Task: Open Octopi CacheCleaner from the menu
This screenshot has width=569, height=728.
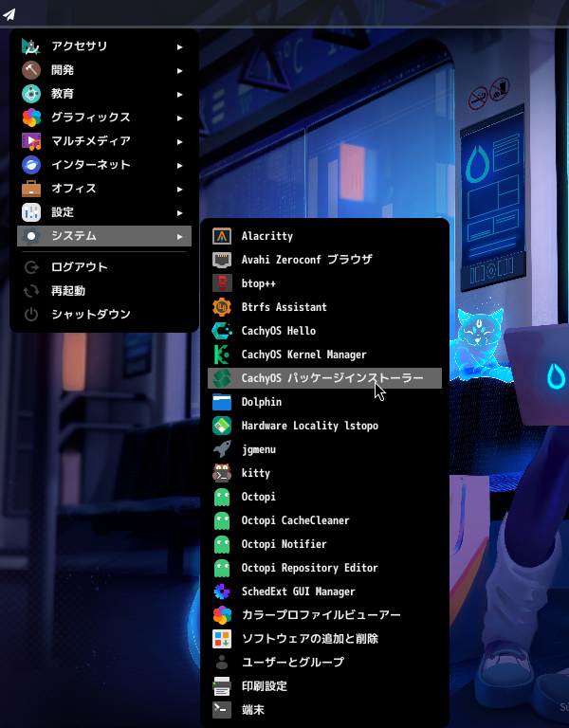Action: 324,520
